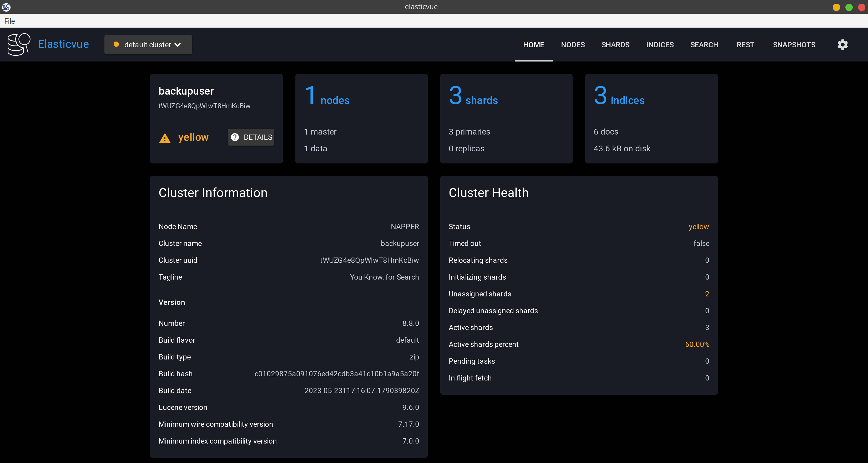Viewport: 868px width, 463px height.
Task: Click the Build flavor value default
Action: pyautogui.click(x=407, y=340)
